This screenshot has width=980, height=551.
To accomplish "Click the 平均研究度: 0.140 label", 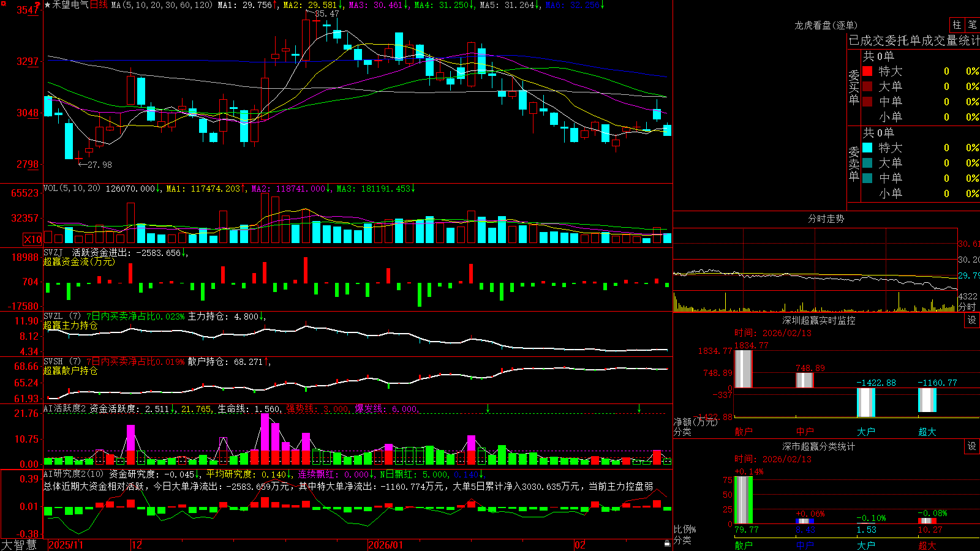I will (x=246, y=474).
